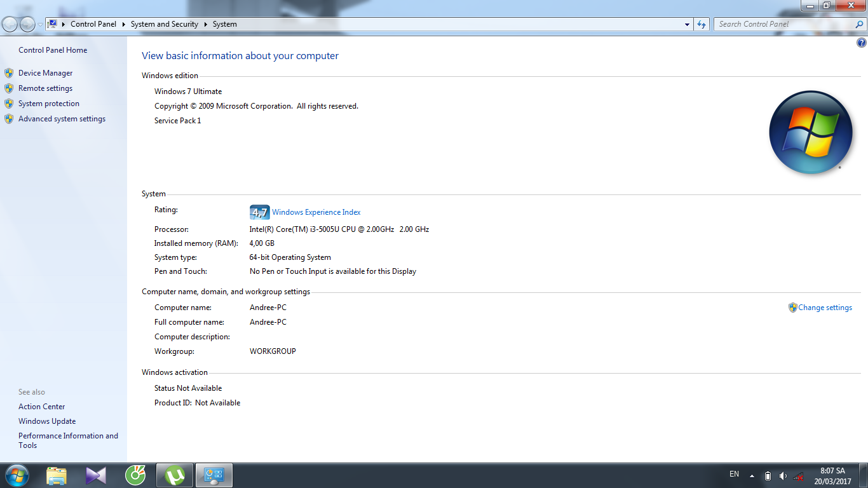Click the search magnifier icon
868x488 pixels.
[860, 24]
